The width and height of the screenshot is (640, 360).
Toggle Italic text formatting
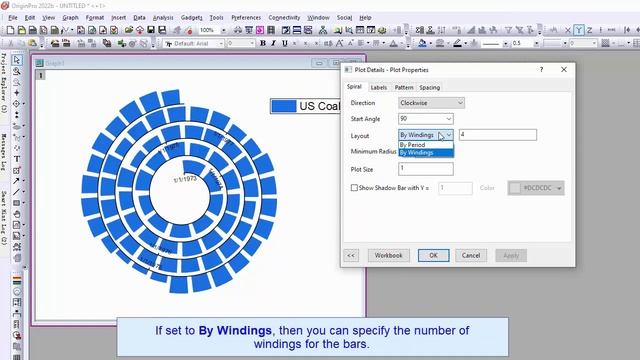[x=273, y=43]
